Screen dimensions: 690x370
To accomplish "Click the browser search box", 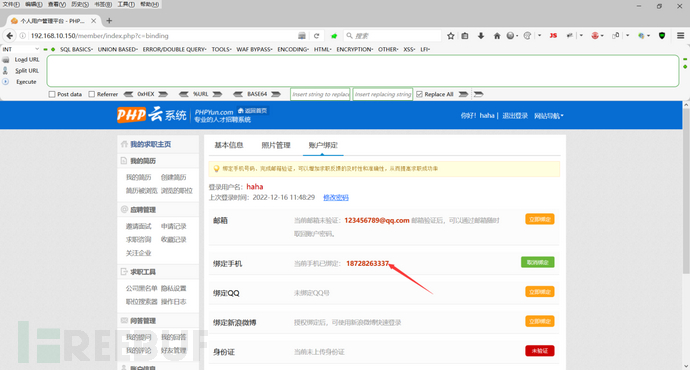I will click(x=393, y=36).
